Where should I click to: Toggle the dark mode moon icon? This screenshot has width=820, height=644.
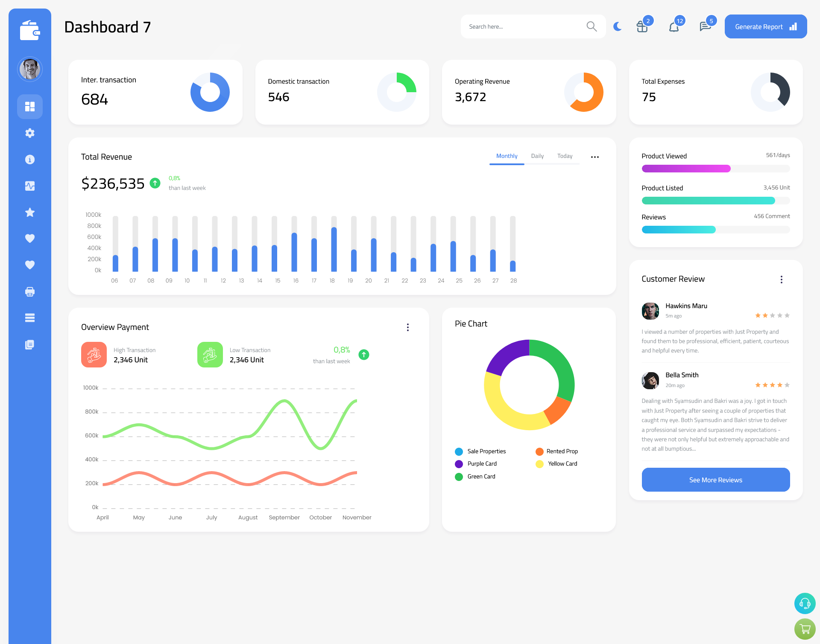coord(618,26)
